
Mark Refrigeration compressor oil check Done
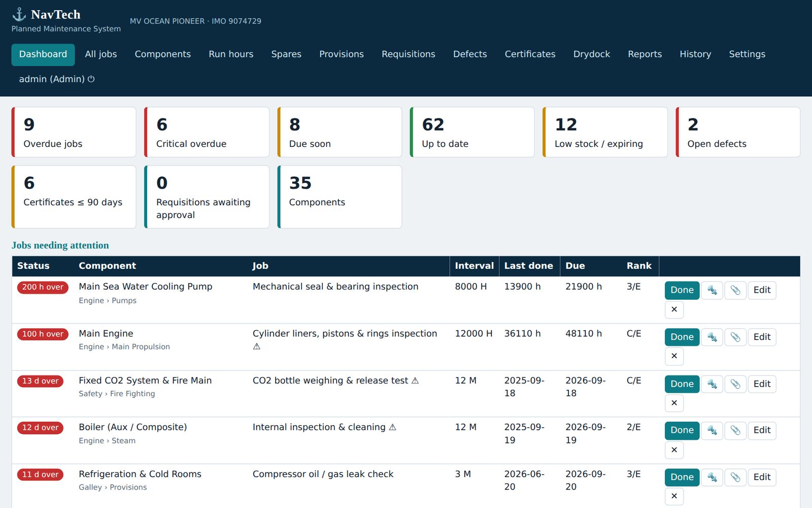(x=682, y=477)
